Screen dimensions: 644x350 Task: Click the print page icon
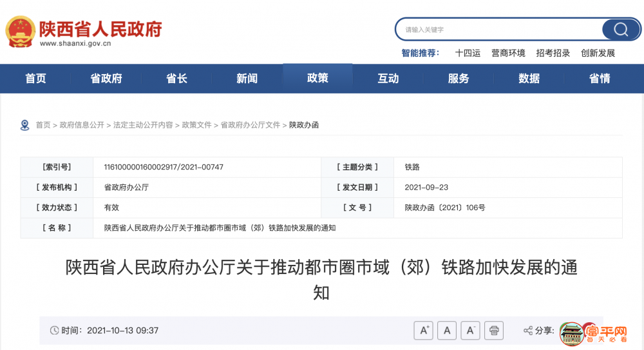pos(494,331)
